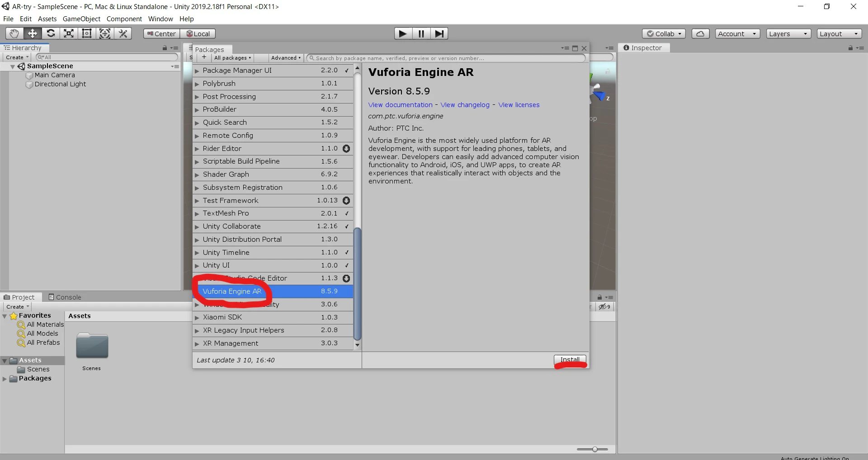This screenshot has width=868, height=460.
Task: Open All packages filter dropdown
Action: point(232,58)
